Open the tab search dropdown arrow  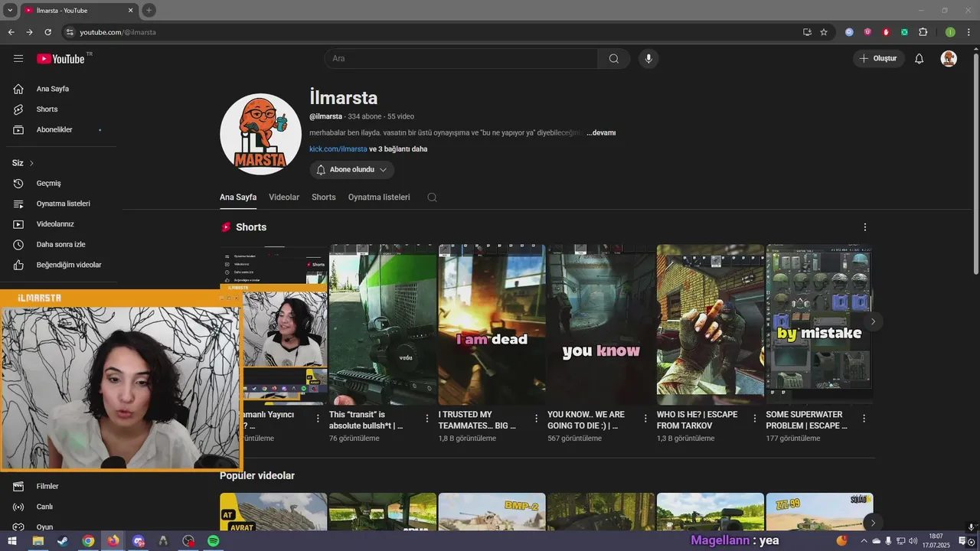[x=10, y=11]
